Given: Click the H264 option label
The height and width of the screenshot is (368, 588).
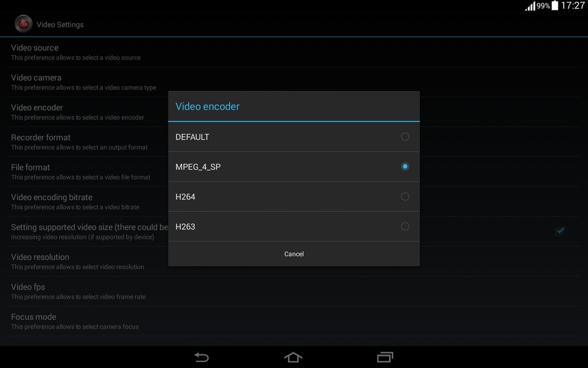Looking at the screenshot, I should click(185, 197).
